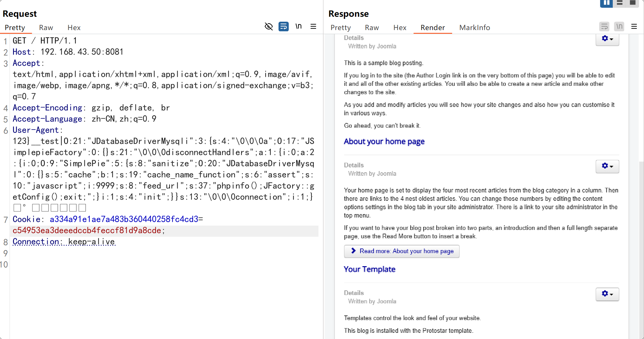Screen dimensions: 644x339
Task: Select top-bottom stacked layout icon
Action: (619, 3)
